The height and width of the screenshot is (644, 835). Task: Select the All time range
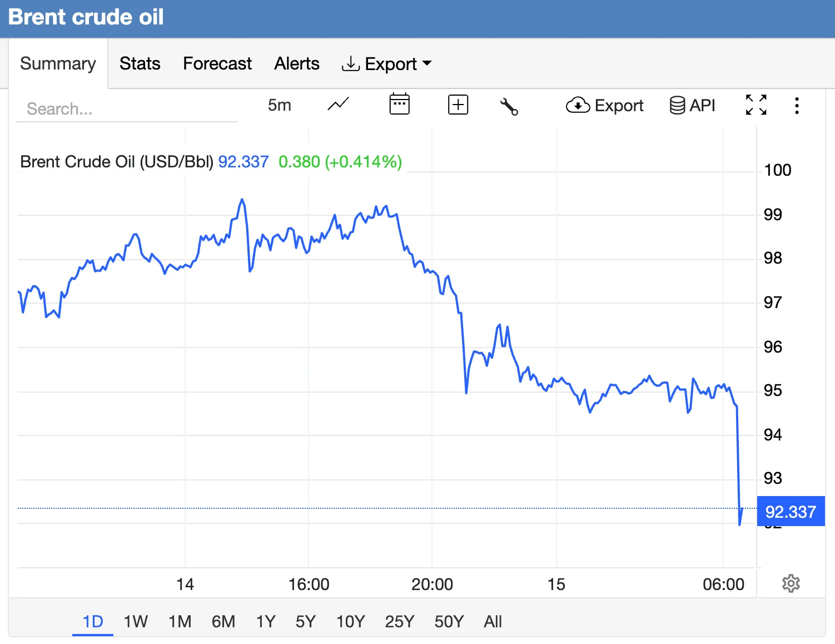coord(493,621)
